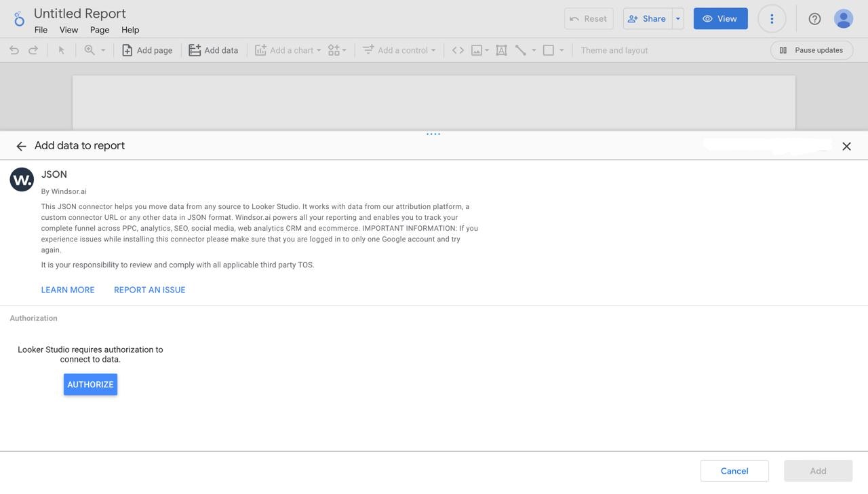The image size is (868, 494).
Task: Open Theme and layout panel
Action: pos(614,50)
